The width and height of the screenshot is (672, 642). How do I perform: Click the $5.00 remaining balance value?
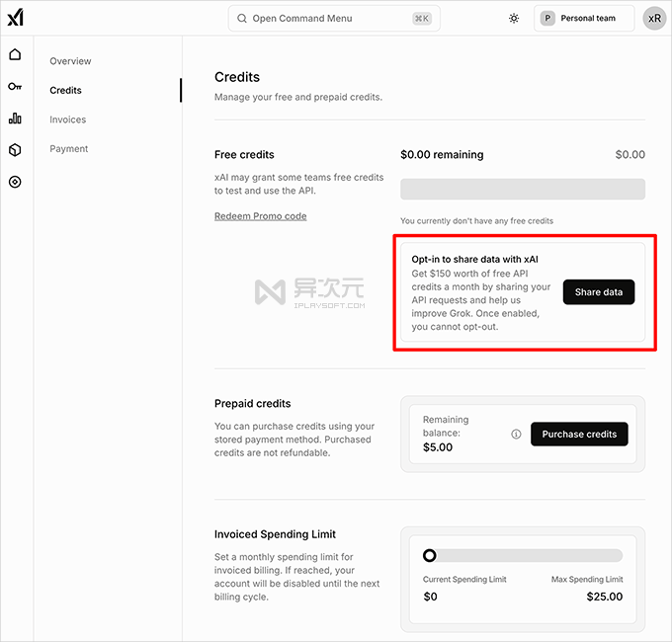click(x=438, y=447)
